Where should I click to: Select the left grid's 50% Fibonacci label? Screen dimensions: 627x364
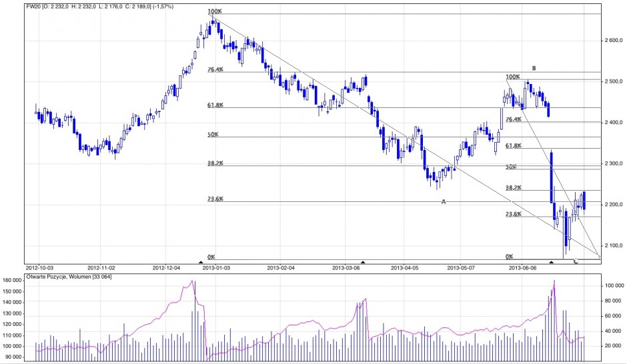click(213, 135)
